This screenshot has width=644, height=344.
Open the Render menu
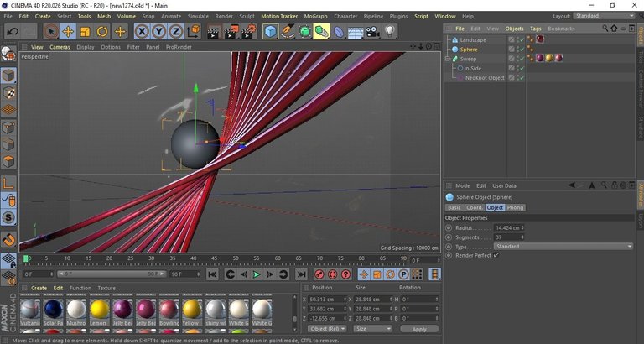coord(224,17)
